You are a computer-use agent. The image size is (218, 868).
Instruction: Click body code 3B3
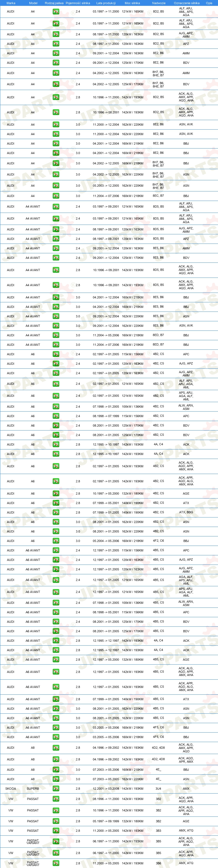click(x=158, y=831)
